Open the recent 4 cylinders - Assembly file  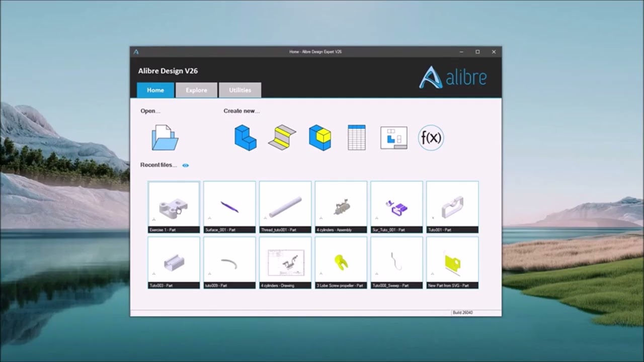point(341,207)
